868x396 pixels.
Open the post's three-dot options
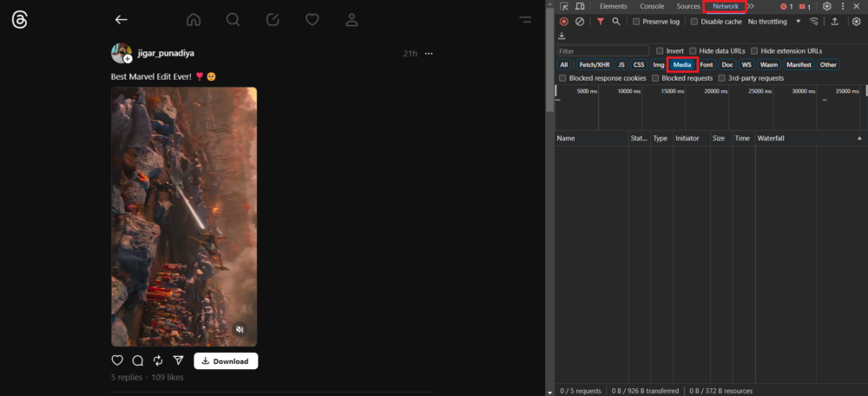tap(429, 54)
